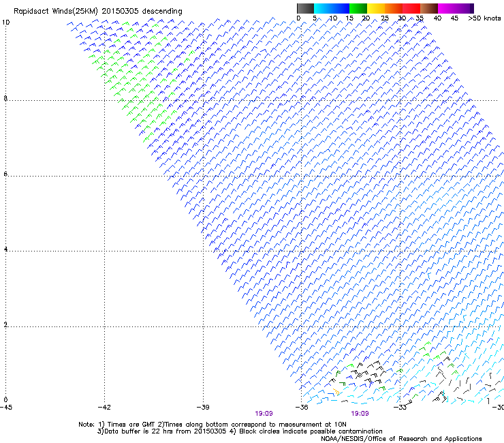Click the note line "3)Data buffer is 22 hrs"

coord(240,431)
